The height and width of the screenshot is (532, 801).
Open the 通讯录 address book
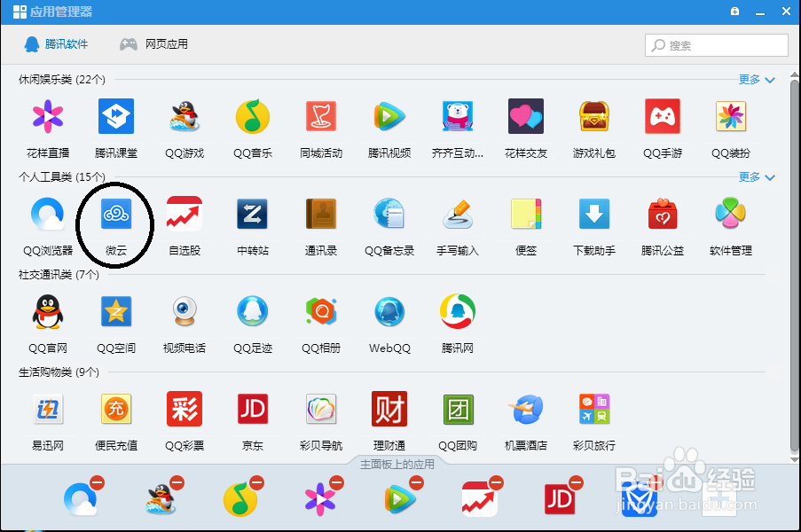pos(321,214)
